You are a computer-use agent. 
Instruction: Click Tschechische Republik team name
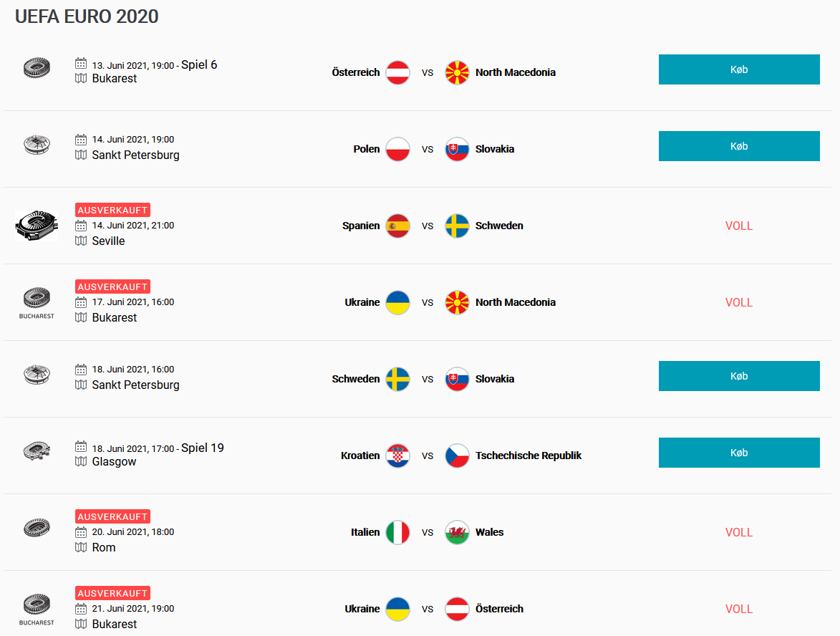[x=528, y=456]
